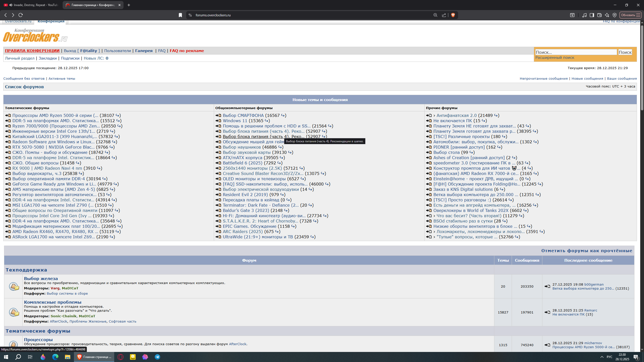
Task: Click the Brave Wallet icon
Action: coord(599,15)
